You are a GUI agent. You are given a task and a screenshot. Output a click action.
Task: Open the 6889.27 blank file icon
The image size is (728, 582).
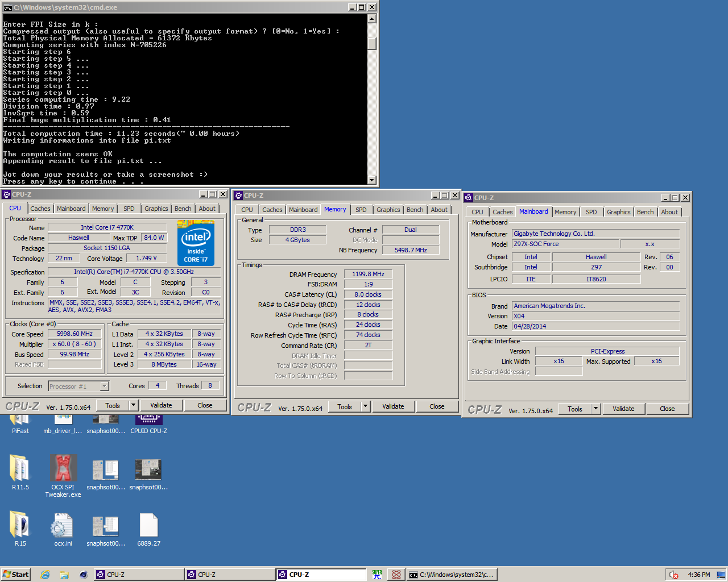(148, 529)
